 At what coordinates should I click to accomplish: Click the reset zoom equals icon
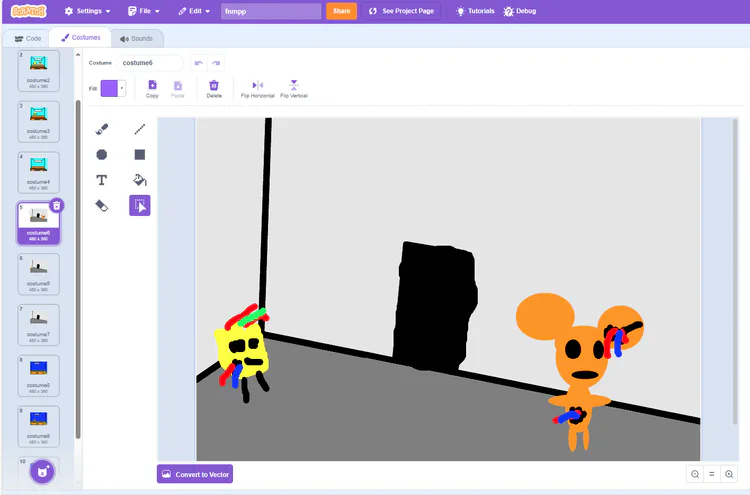click(712, 474)
